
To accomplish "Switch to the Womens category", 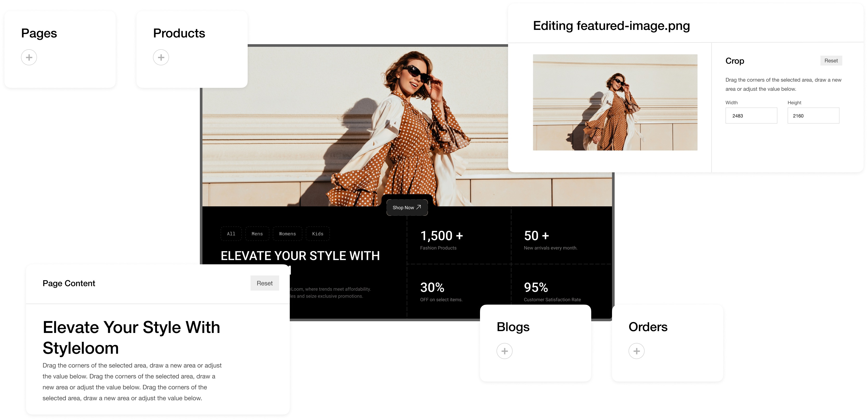I will point(287,234).
